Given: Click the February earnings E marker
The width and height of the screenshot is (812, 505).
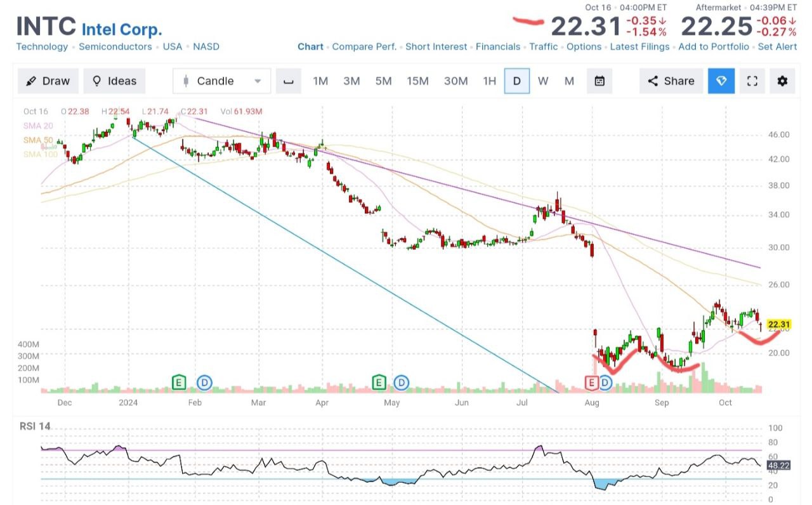Looking at the screenshot, I should 180,383.
